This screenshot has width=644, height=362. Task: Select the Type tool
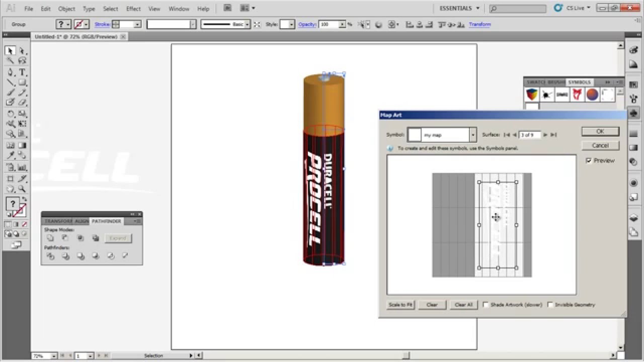[23, 72]
